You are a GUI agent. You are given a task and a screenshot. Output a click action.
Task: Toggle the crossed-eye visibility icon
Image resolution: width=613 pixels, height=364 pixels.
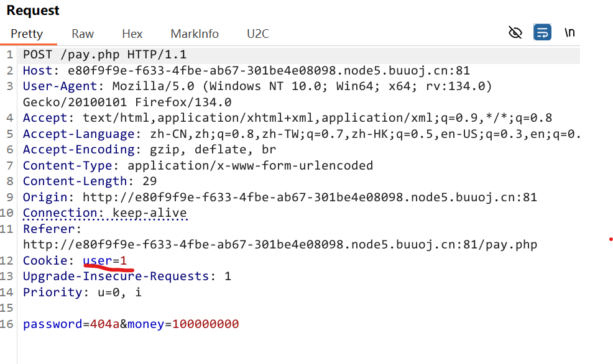tap(515, 33)
